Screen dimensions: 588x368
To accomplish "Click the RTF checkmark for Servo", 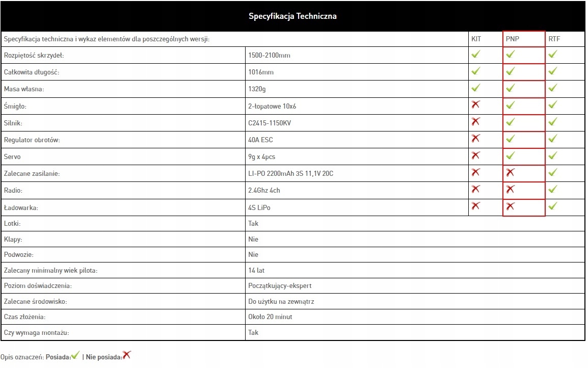I will (x=553, y=155).
